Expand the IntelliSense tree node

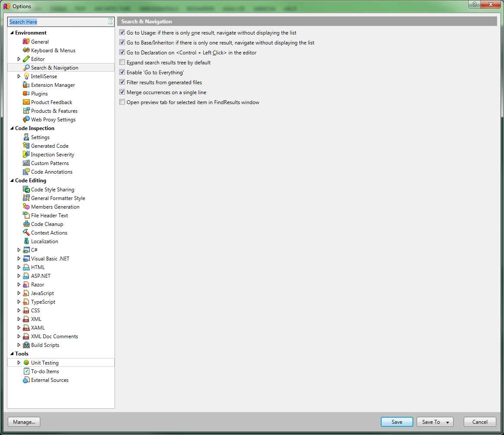(19, 76)
